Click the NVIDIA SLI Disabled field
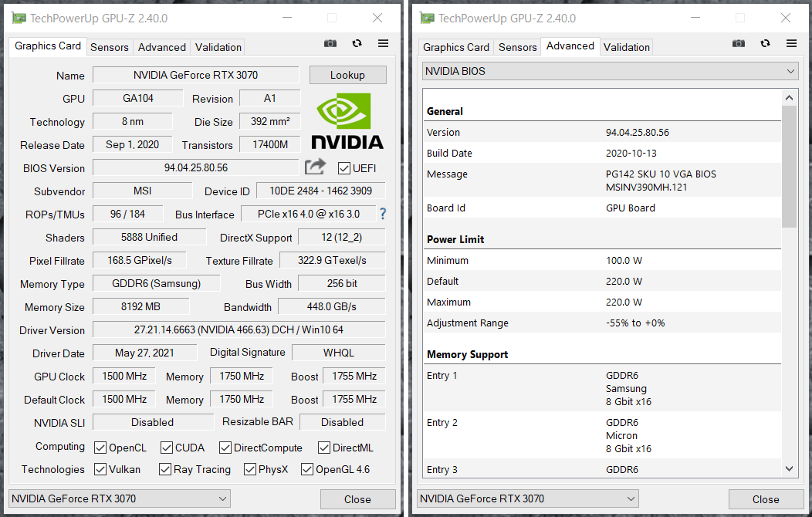 pyautogui.click(x=153, y=422)
